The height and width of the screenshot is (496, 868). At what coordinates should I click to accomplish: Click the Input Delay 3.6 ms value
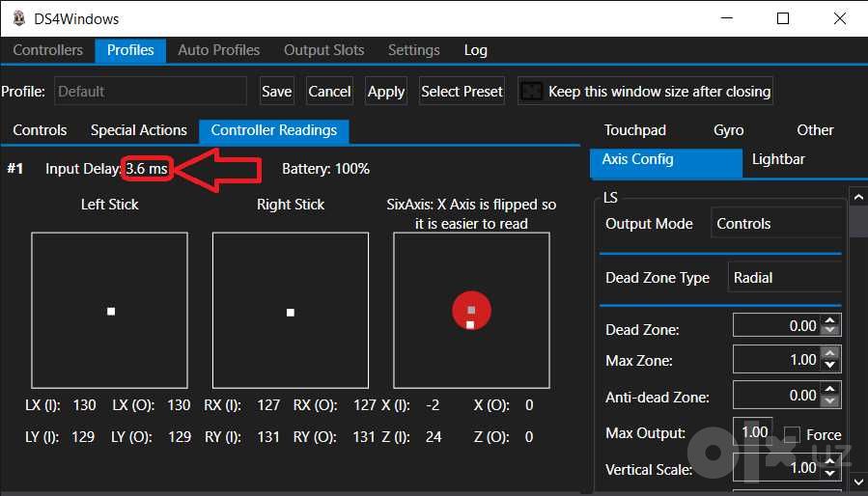coord(147,169)
